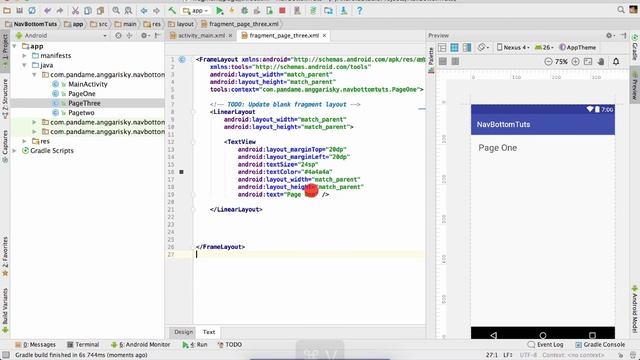Click the Scroll from Source target icon

pos(118,36)
